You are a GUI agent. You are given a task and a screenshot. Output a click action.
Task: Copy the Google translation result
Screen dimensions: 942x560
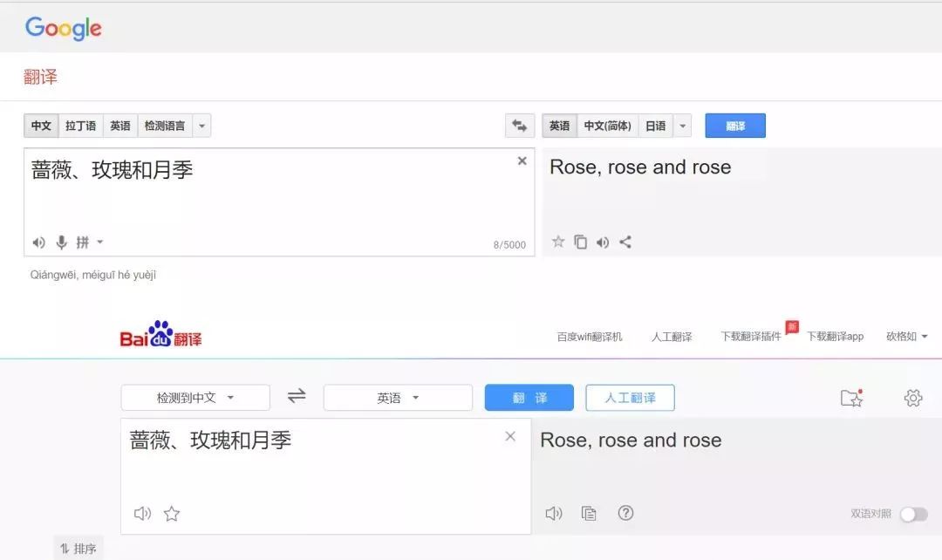pyautogui.click(x=580, y=242)
